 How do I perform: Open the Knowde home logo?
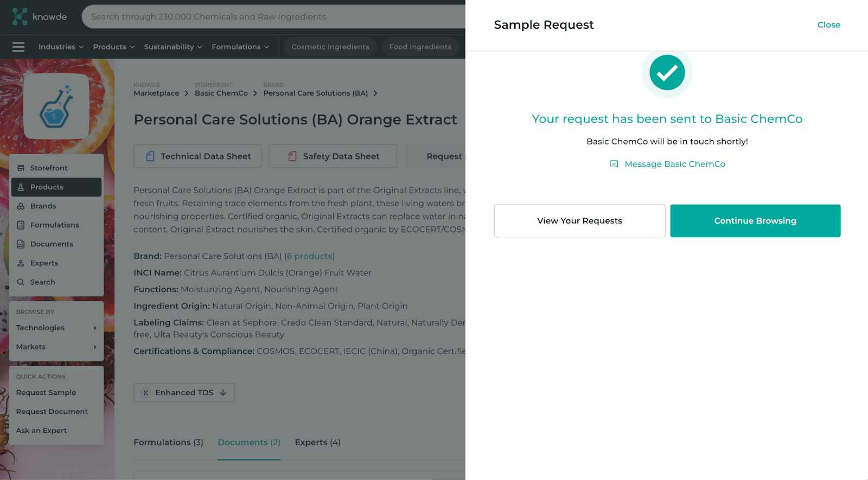(x=39, y=16)
